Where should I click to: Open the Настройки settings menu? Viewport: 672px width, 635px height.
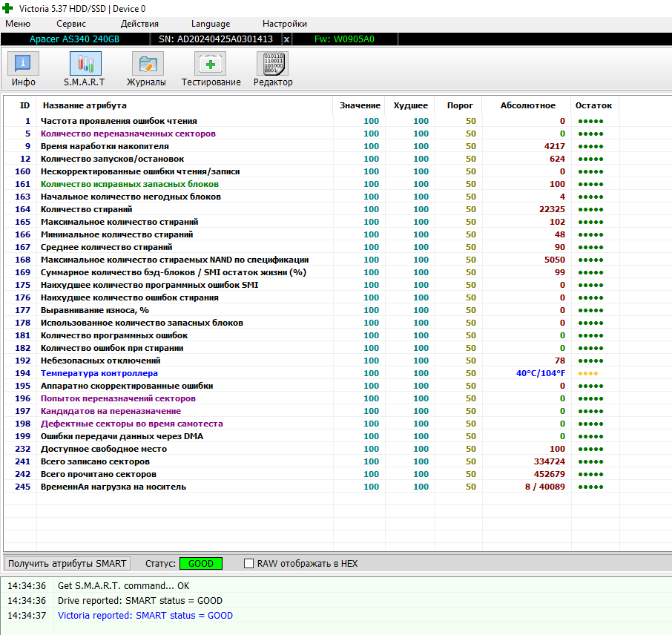[x=284, y=24]
